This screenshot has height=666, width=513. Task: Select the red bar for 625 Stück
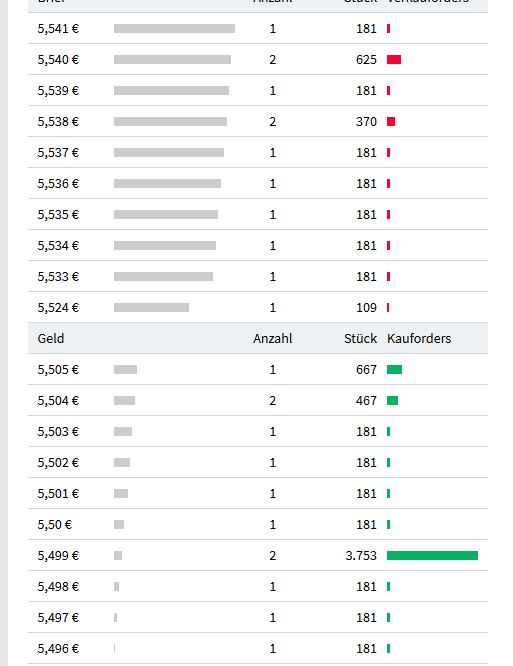coord(394,59)
